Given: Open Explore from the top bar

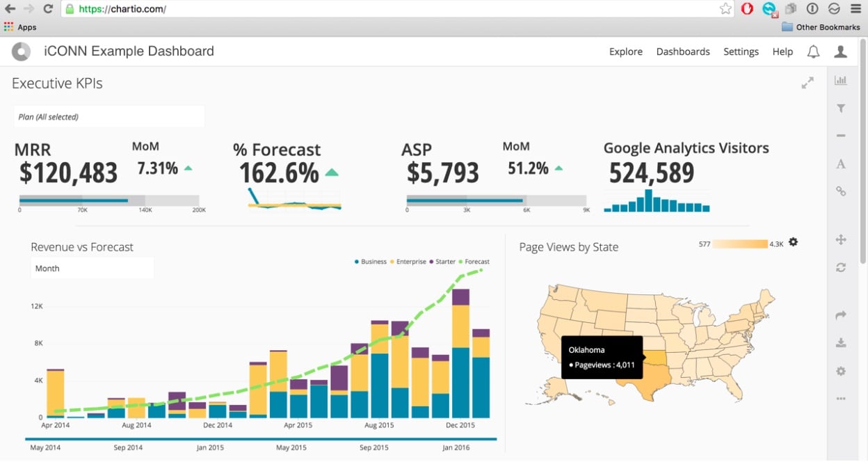Looking at the screenshot, I should click(x=625, y=51).
